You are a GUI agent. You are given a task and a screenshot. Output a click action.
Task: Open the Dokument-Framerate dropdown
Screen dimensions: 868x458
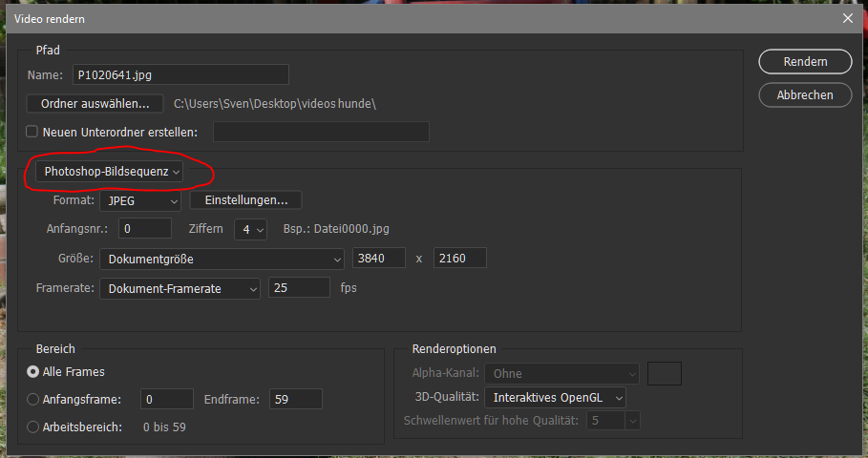[x=180, y=288]
